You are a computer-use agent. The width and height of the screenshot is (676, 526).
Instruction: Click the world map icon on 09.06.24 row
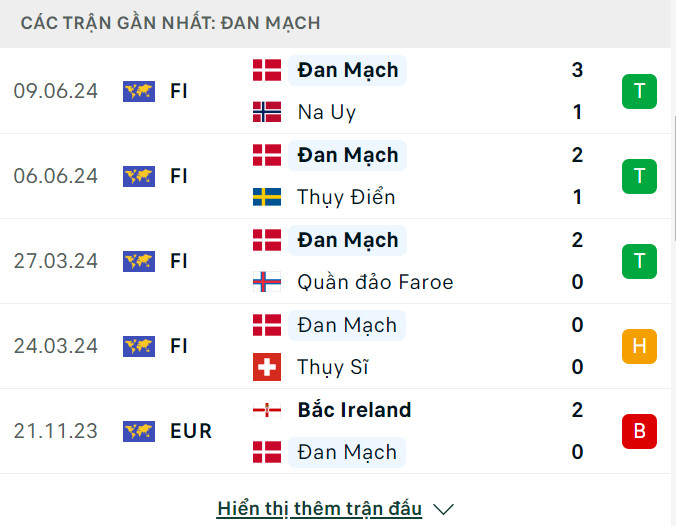click(x=139, y=91)
